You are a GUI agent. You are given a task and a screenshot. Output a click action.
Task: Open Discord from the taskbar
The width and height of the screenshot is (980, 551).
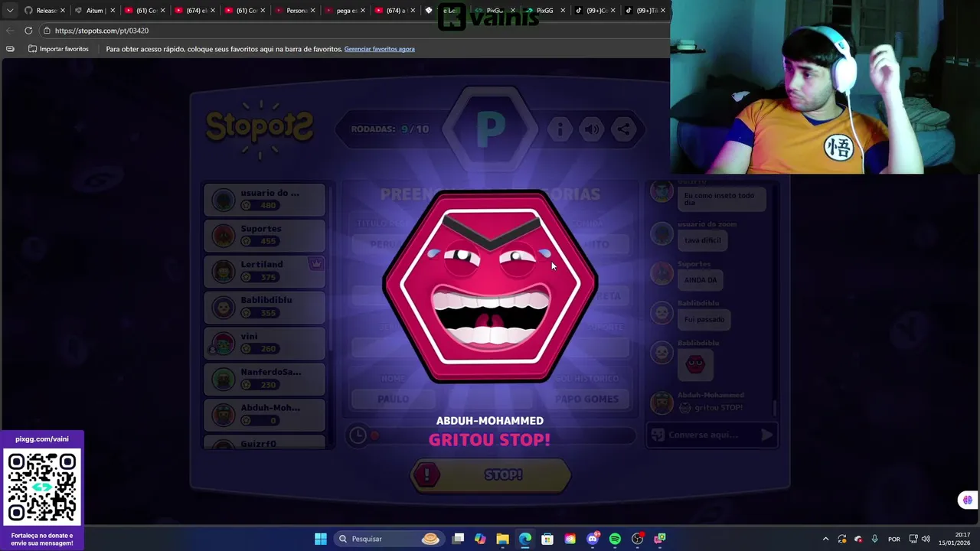click(593, 539)
